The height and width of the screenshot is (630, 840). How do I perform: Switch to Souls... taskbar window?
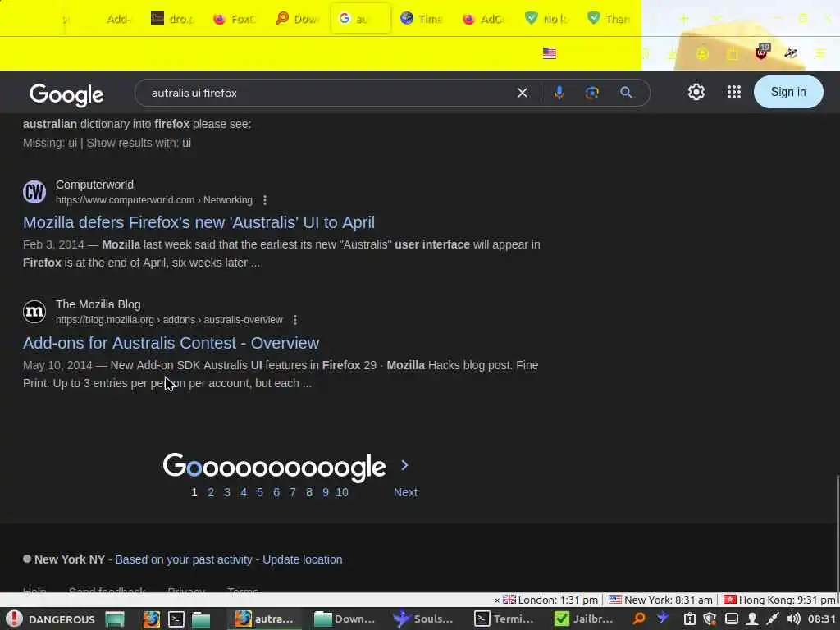[x=423, y=619]
